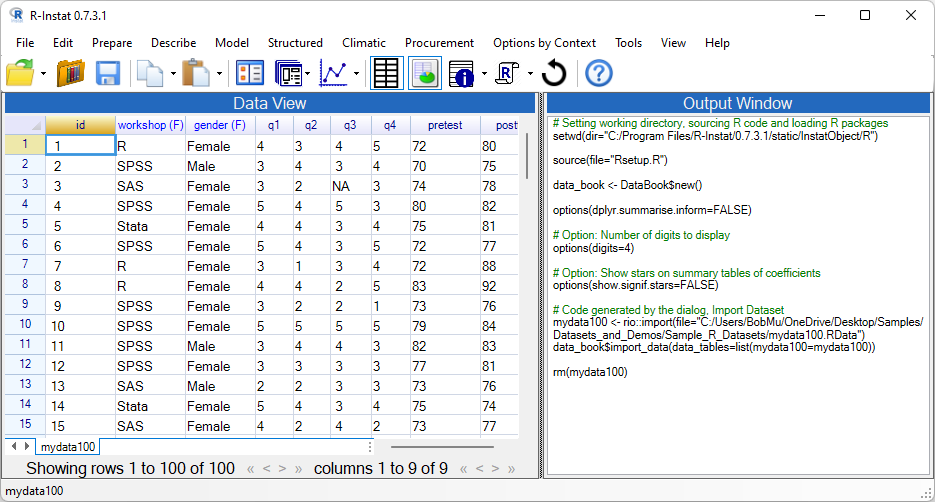Expand the graph icon dropdown arrow
The height and width of the screenshot is (502, 935).
pyautogui.click(x=356, y=74)
